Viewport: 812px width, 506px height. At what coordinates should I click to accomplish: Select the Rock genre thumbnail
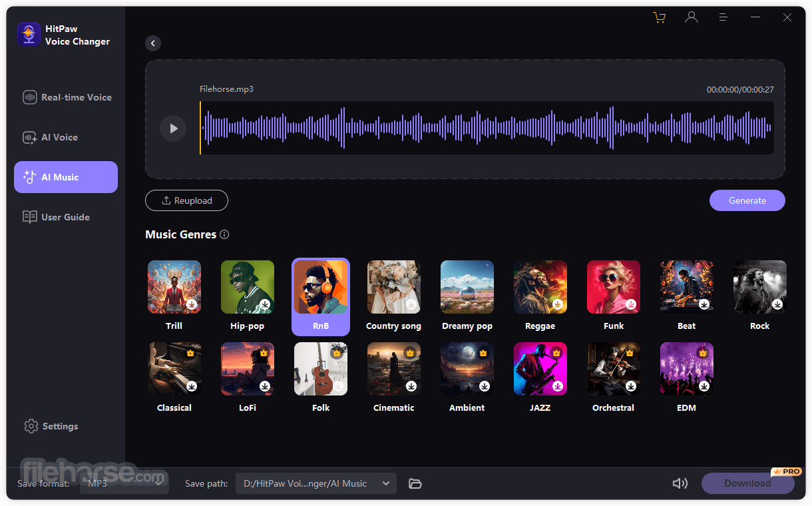(x=760, y=287)
